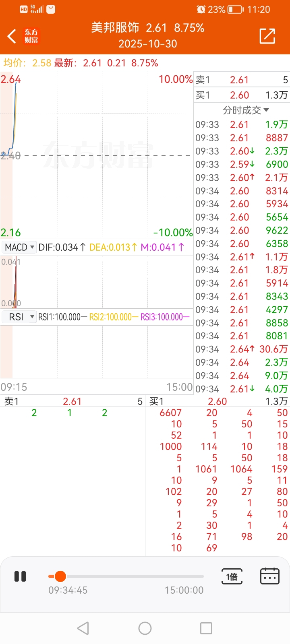290x644 pixels.
Task: Select trade row 2.61↑ 1.1万
Action: (242, 257)
